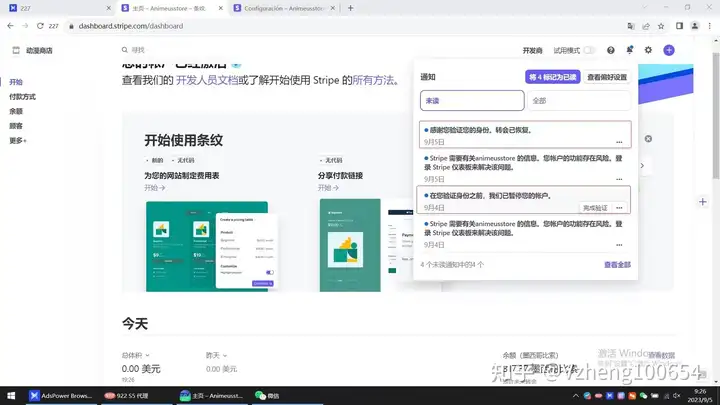Select the 未读 unread tab
The image size is (720, 405).
pos(472,101)
